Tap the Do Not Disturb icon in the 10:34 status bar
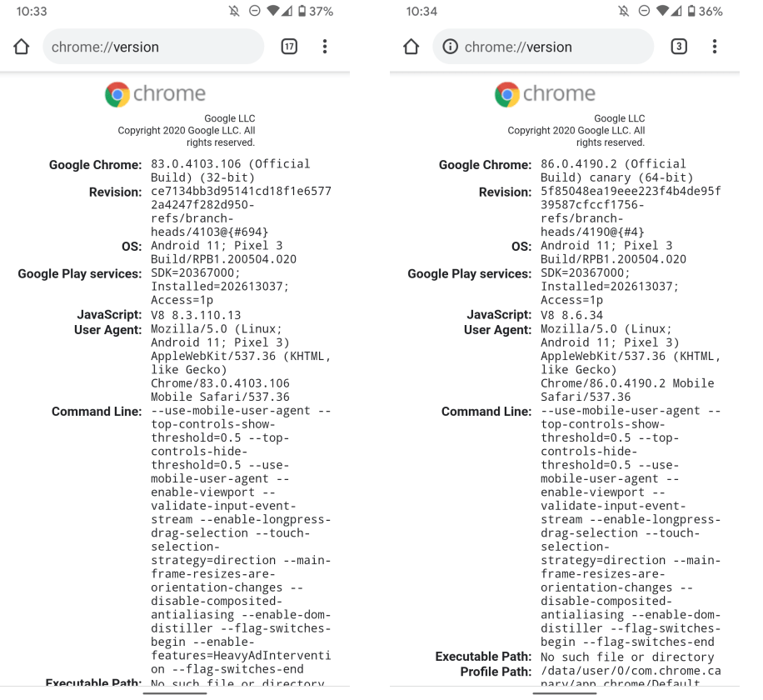This screenshot has height=700, width=763. (x=643, y=12)
